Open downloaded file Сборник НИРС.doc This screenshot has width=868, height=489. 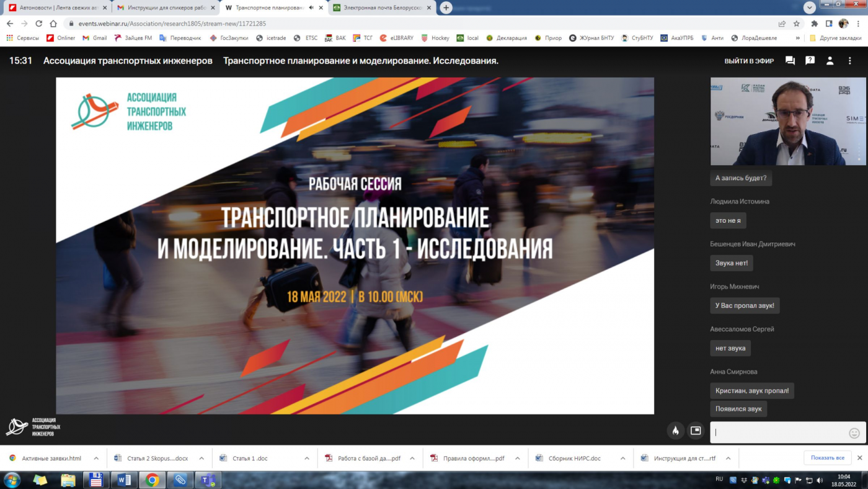(575, 458)
